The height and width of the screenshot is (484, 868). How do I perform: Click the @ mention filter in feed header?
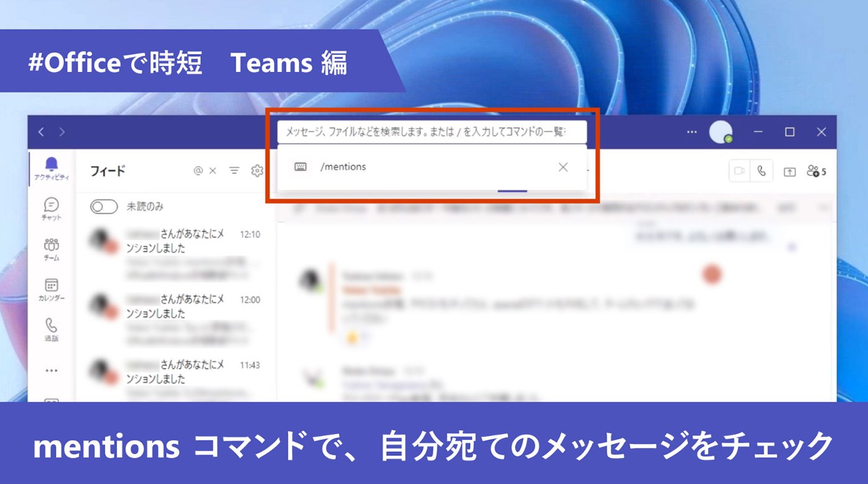click(x=198, y=171)
